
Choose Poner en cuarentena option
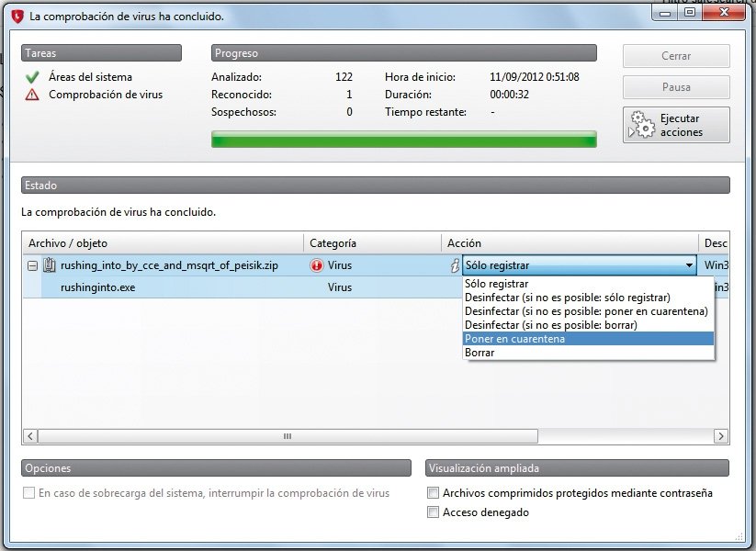(x=588, y=339)
